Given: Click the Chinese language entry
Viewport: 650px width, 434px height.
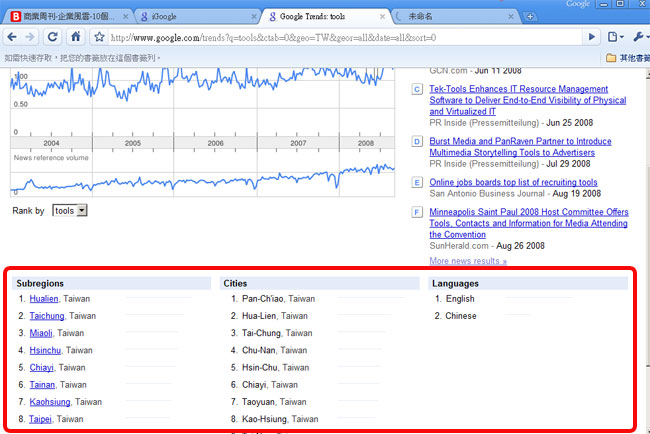Looking at the screenshot, I should click(461, 316).
